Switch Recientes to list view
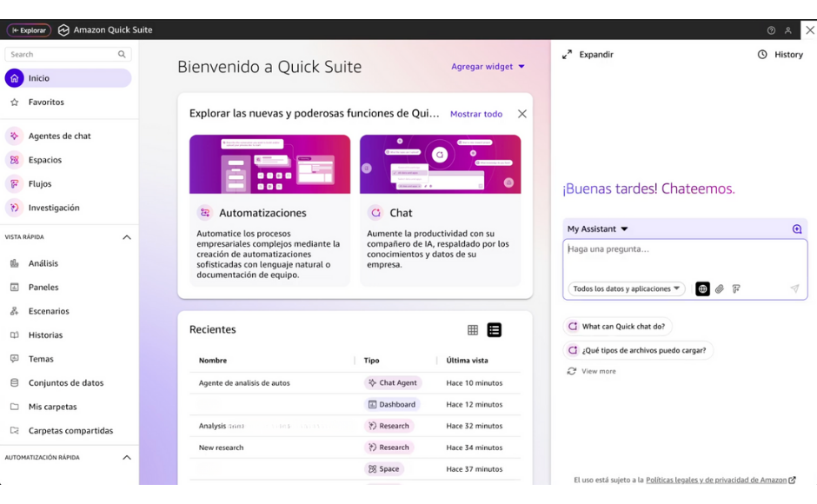The width and height of the screenshot is (817, 504). click(x=495, y=330)
